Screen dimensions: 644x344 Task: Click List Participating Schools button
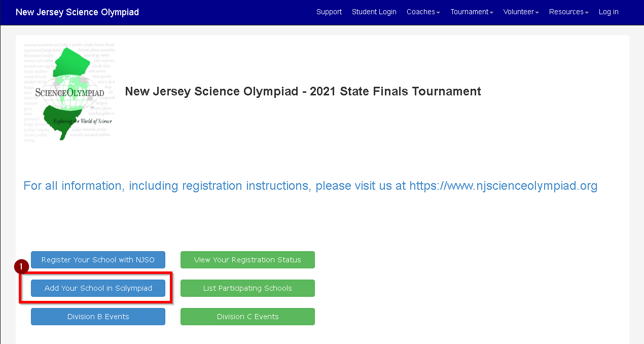click(247, 288)
